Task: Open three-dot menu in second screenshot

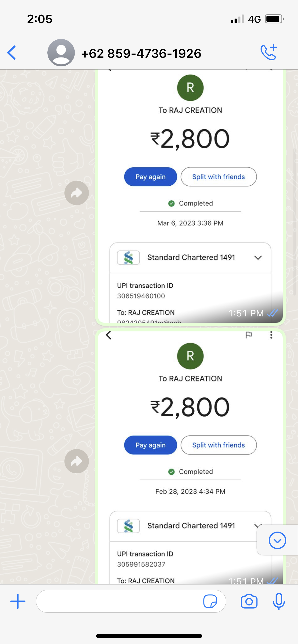Action: pos(271,335)
